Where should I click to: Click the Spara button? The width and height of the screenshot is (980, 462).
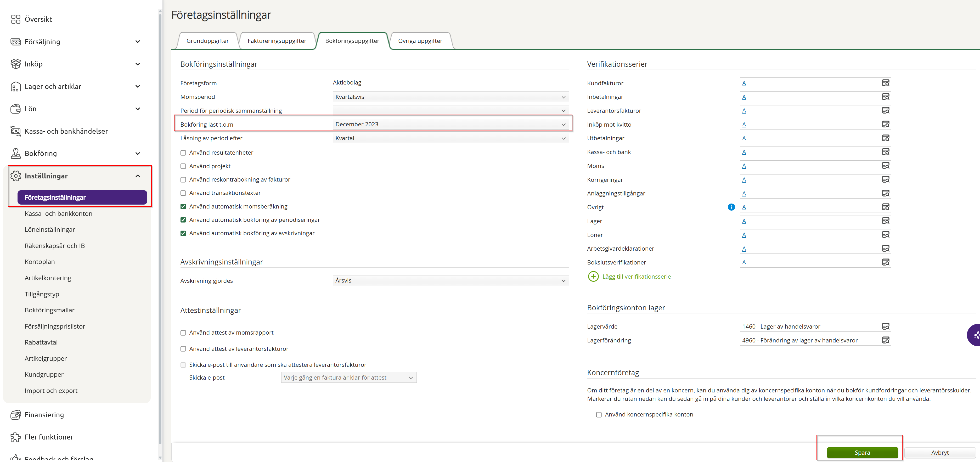[863, 453]
